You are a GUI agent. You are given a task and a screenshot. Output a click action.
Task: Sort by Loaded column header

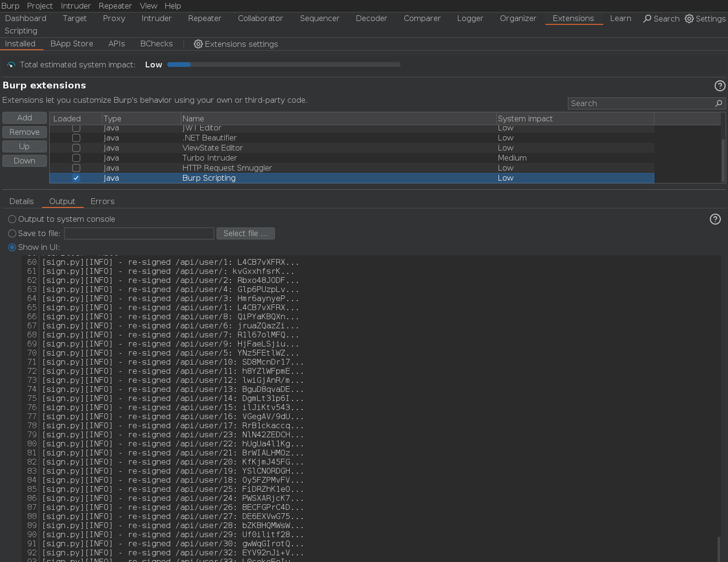pos(76,119)
